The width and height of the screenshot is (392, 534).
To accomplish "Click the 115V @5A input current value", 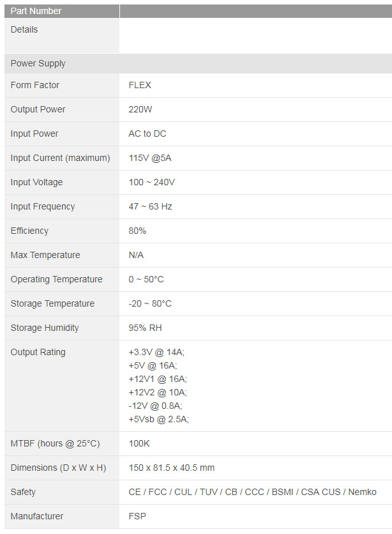I will pos(150,158).
